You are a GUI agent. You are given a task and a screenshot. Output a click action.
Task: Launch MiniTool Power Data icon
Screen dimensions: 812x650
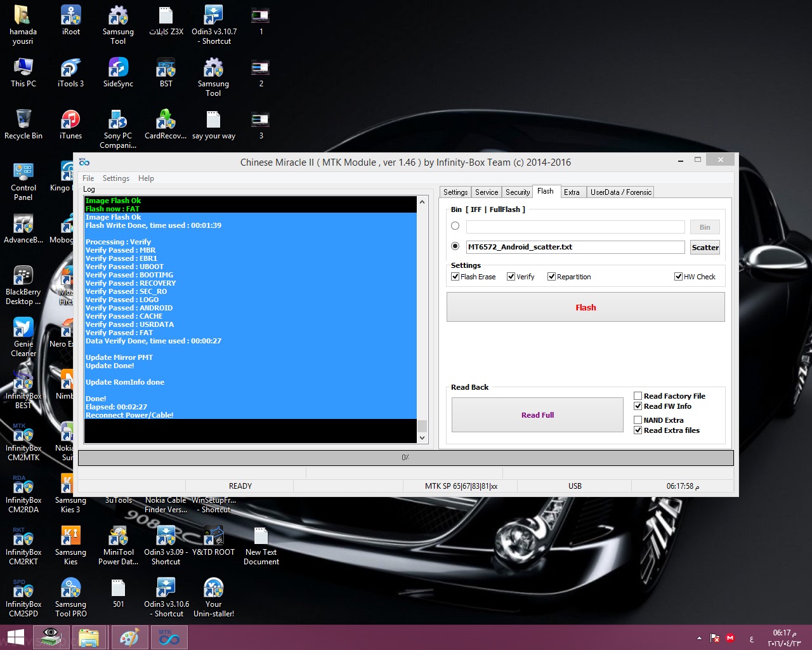[x=118, y=545]
